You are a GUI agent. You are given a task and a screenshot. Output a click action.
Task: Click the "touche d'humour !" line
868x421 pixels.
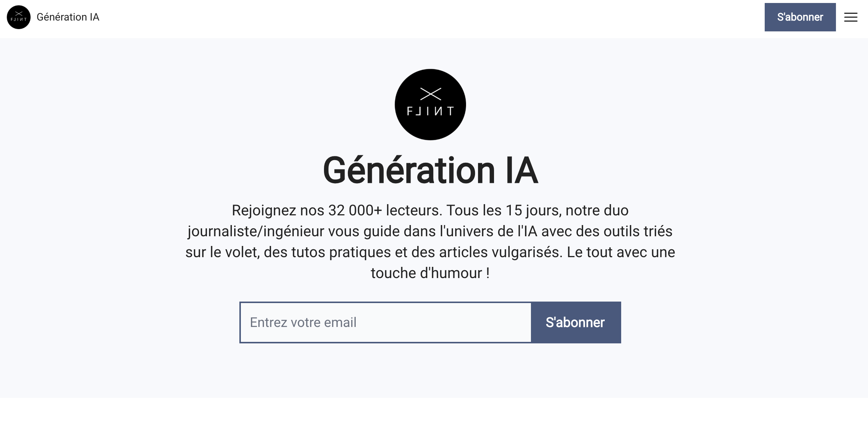430,273
